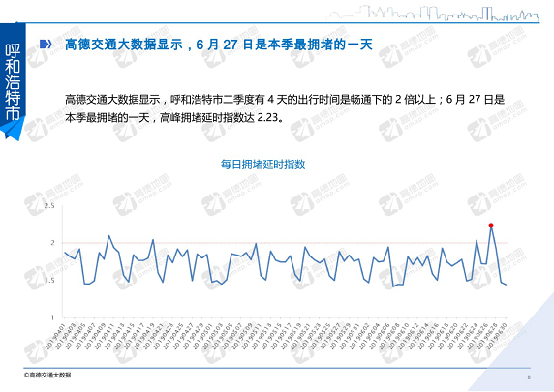Click the blue arrow bullet icon beside title
The width and height of the screenshot is (554, 392).
click(46, 45)
